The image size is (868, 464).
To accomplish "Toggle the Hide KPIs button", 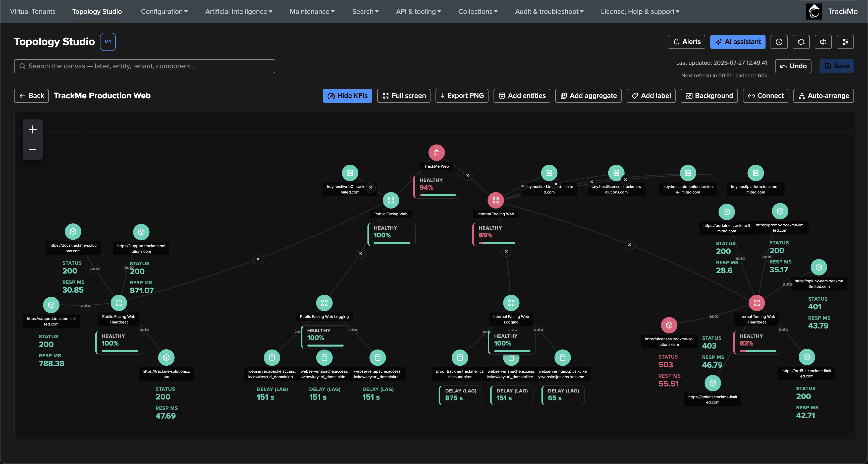I will [347, 96].
